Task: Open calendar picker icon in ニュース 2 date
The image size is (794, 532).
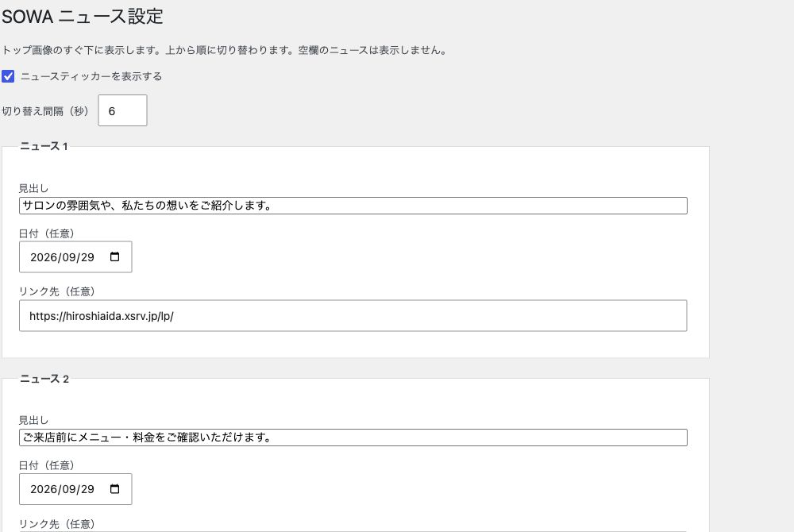Action: point(115,488)
